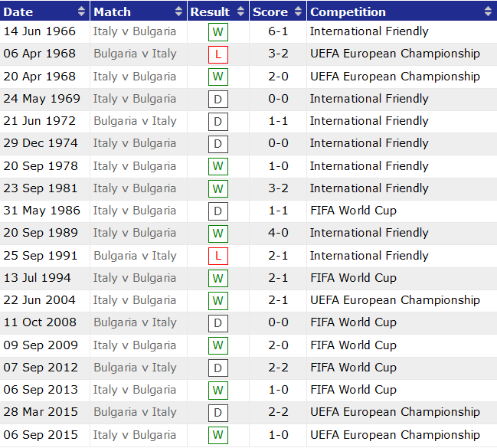This screenshot has width=497, height=448.
Task: Click the L badge for 25 Sep 1991 match
Action: pyautogui.click(x=217, y=257)
